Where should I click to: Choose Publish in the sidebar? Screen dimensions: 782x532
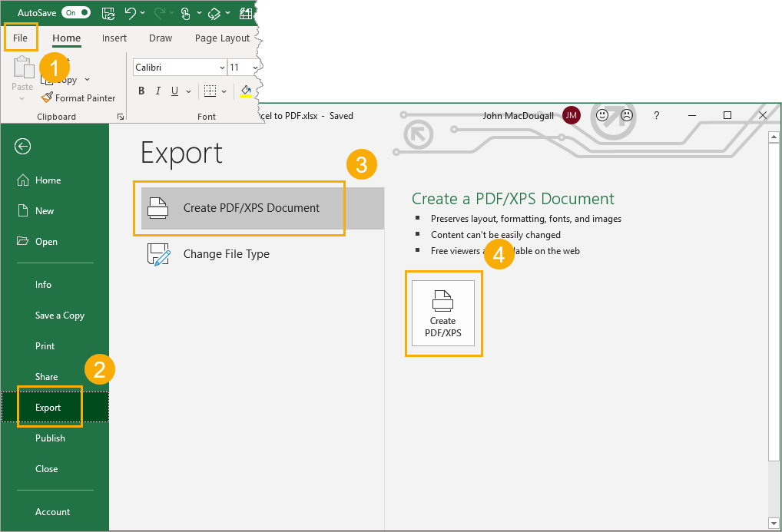click(51, 438)
